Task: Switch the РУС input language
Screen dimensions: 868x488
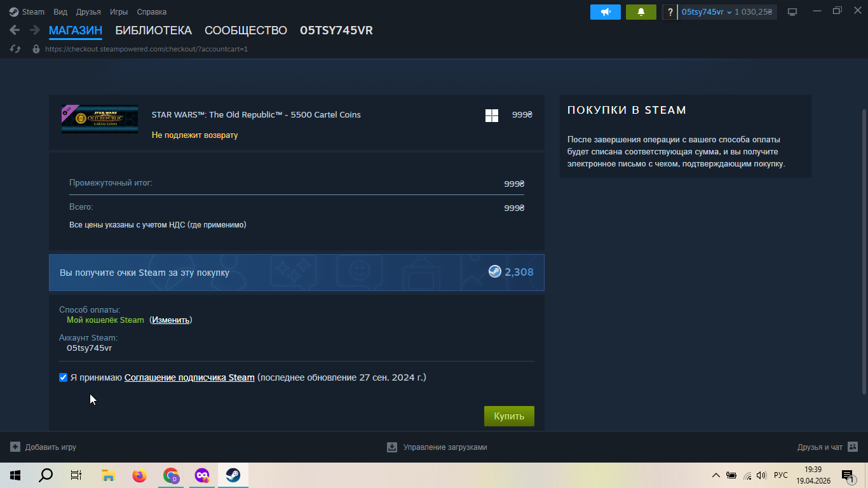Action: coord(781,475)
